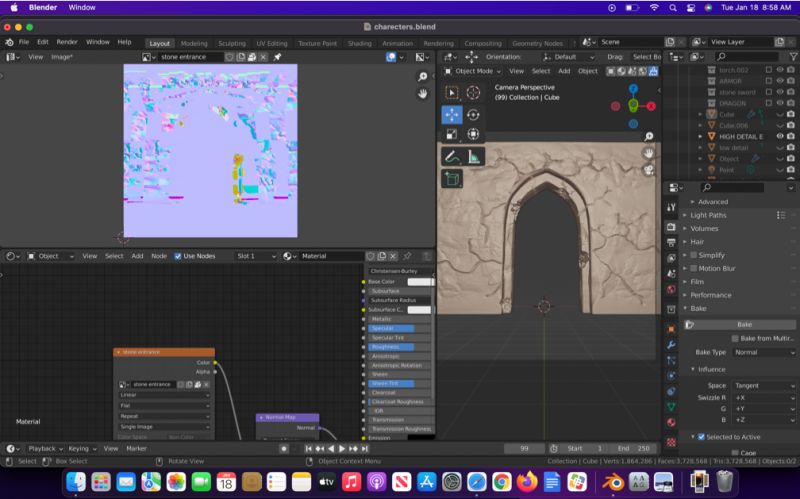800x499 pixels.
Task: Switch to the Shading workspace tab
Action: (360, 43)
